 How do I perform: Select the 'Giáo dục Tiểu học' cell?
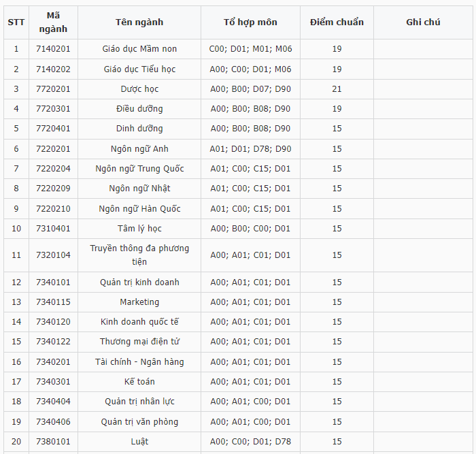click(139, 69)
